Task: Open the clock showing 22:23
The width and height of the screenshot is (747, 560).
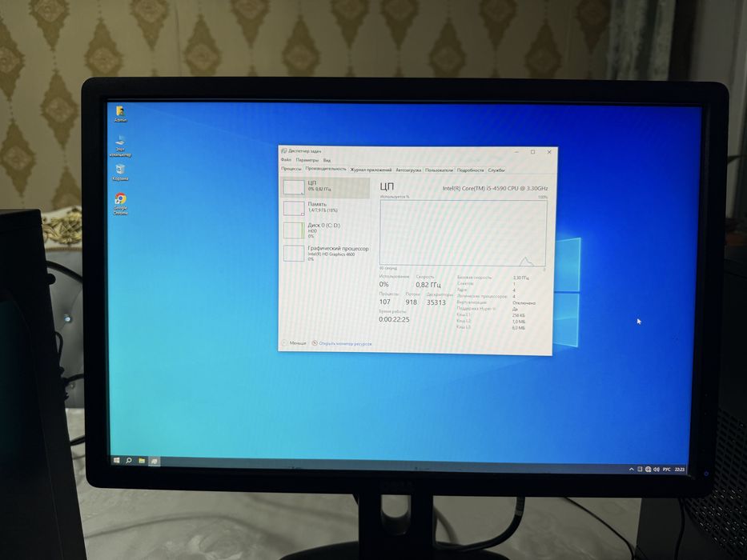Action: click(680, 470)
